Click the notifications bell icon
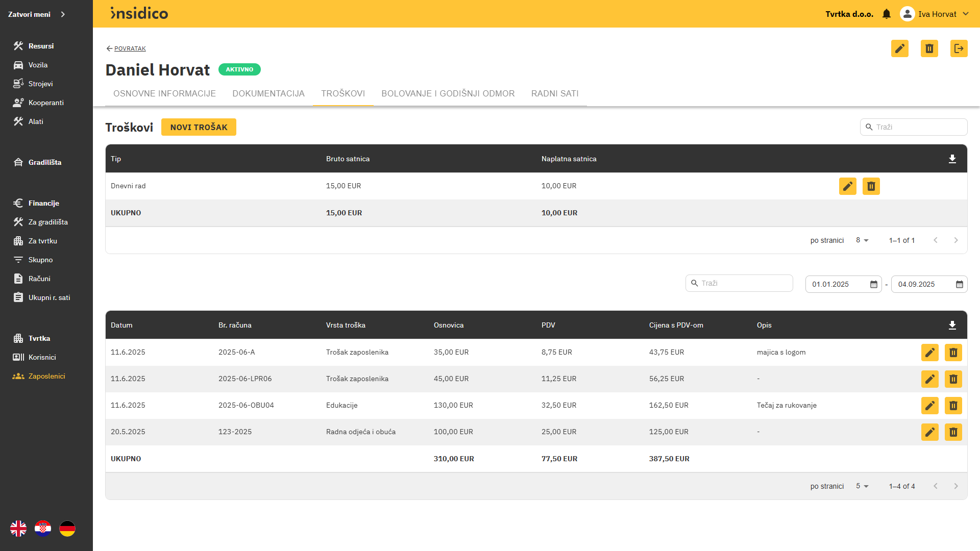The height and width of the screenshot is (551, 980). (887, 14)
